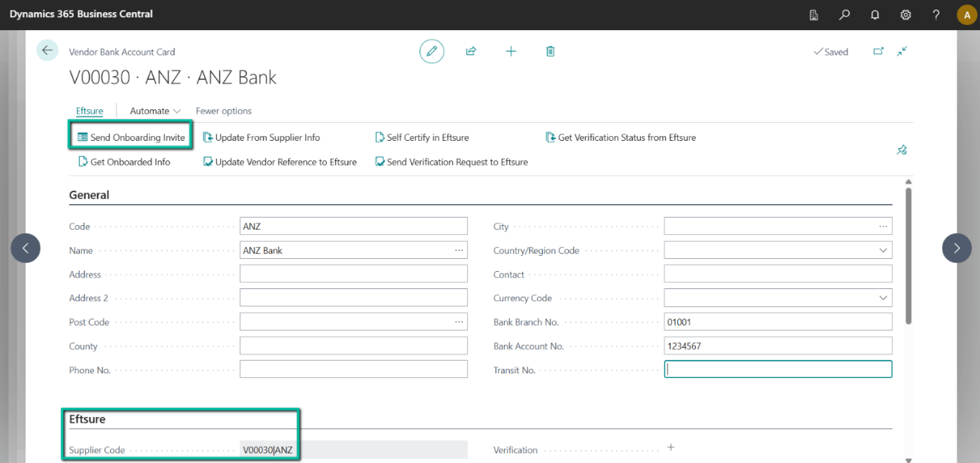
Task: Click Dynamics 365 Business Central title
Action: click(81, 14)
